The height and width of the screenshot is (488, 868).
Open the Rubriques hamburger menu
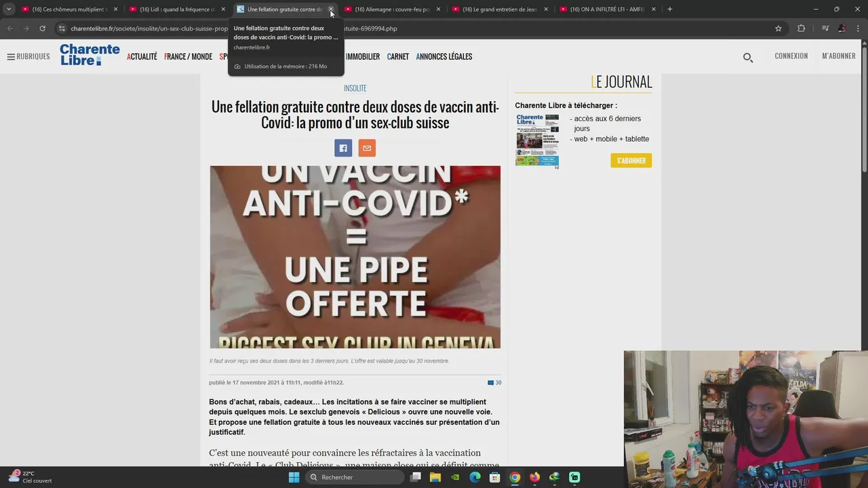pyautogui.click(x=28, y=56)
